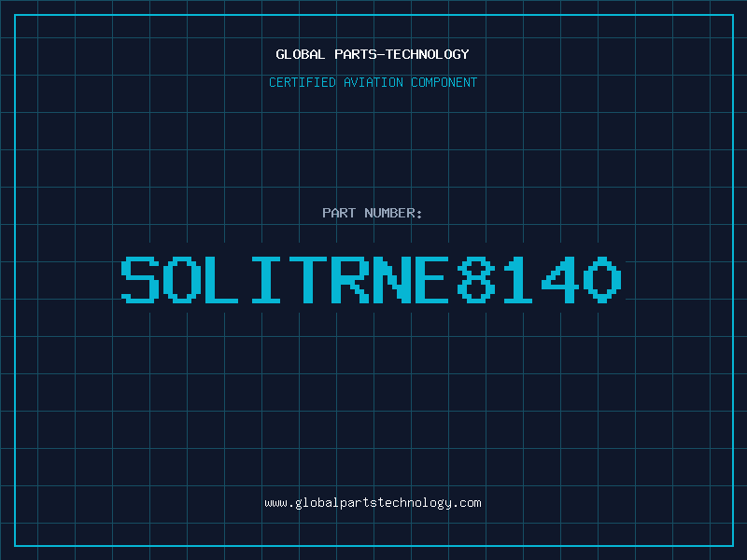Select the letter E in the part number

[431, 280]
